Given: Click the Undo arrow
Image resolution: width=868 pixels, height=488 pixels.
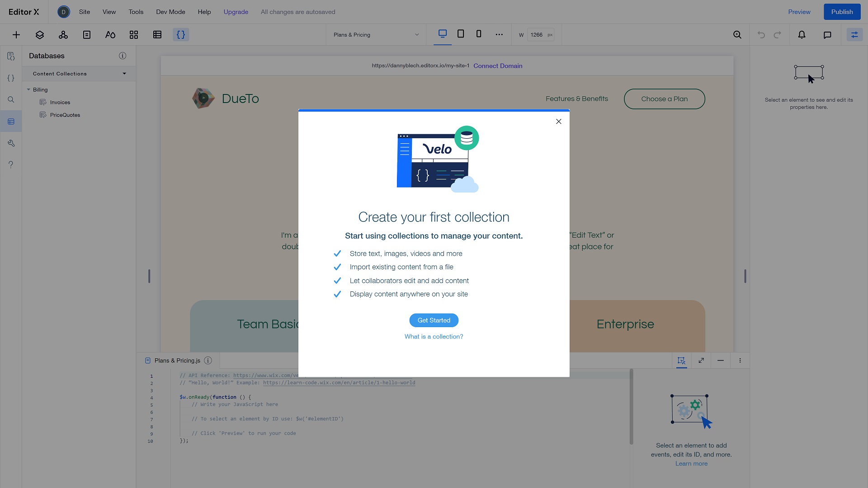Looking at the screenshot, I should tap(761, 35).
